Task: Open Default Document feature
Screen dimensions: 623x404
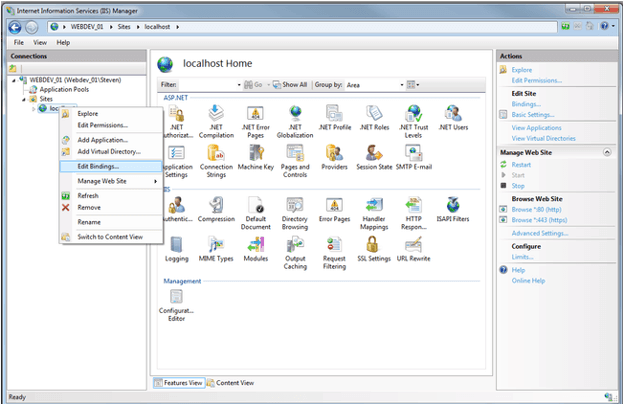Action: [255, 213]
